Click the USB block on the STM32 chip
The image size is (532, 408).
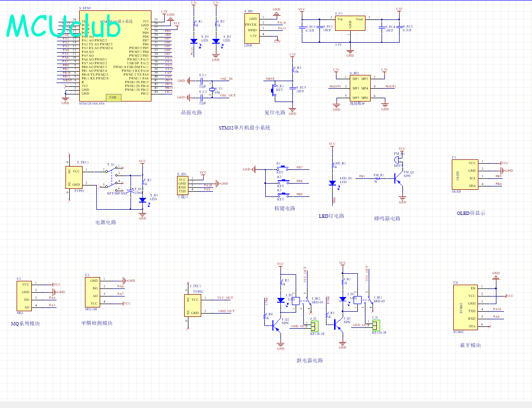click(x=113, y=97)
